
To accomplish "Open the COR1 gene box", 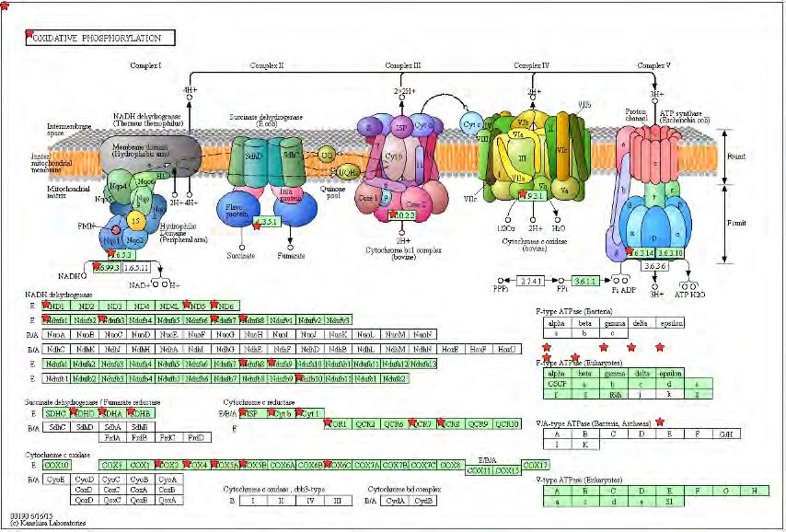I will coord(338,424).
